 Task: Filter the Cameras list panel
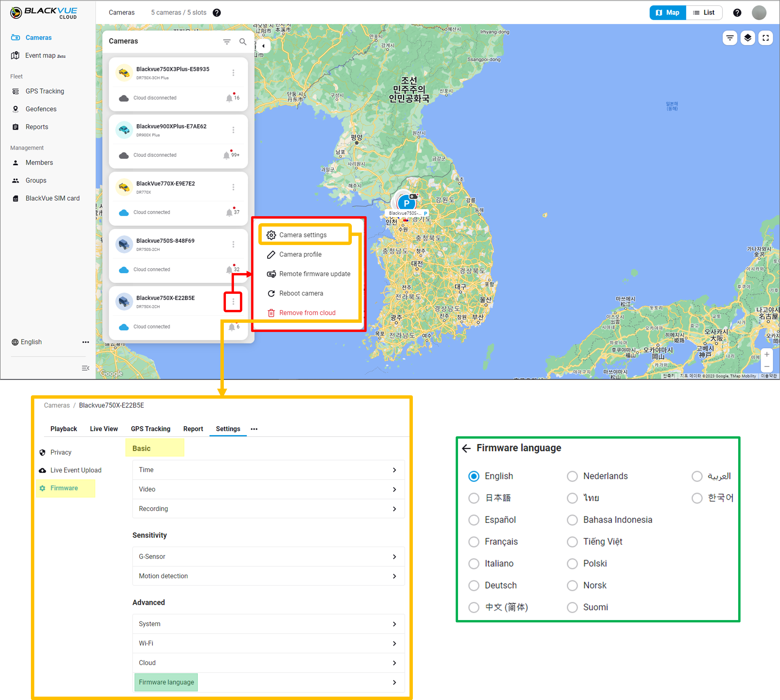[227, 42]
